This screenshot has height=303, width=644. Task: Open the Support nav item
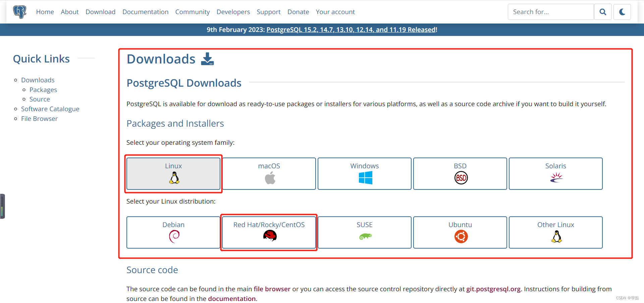point(269,12)
